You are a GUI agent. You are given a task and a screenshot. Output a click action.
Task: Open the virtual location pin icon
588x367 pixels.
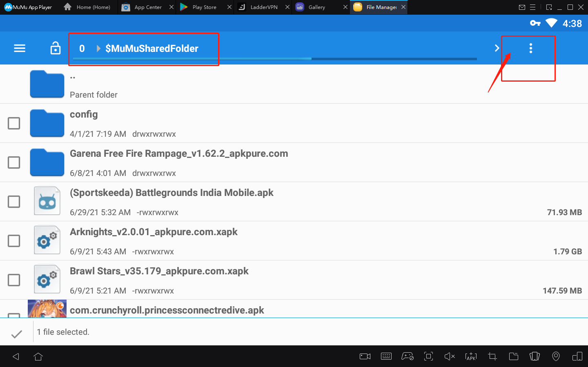coord(556,356)
